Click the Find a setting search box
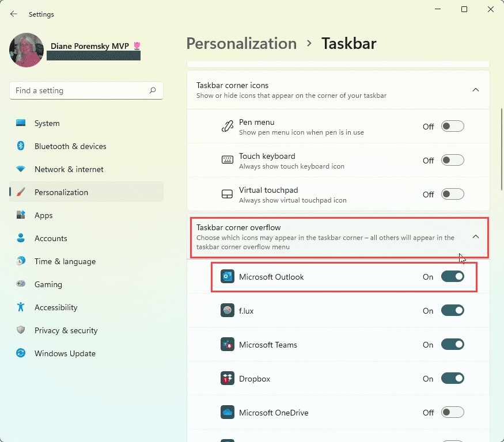Image resolution: width=504 pixels, height=442 pixels. [x=86, y=90]
